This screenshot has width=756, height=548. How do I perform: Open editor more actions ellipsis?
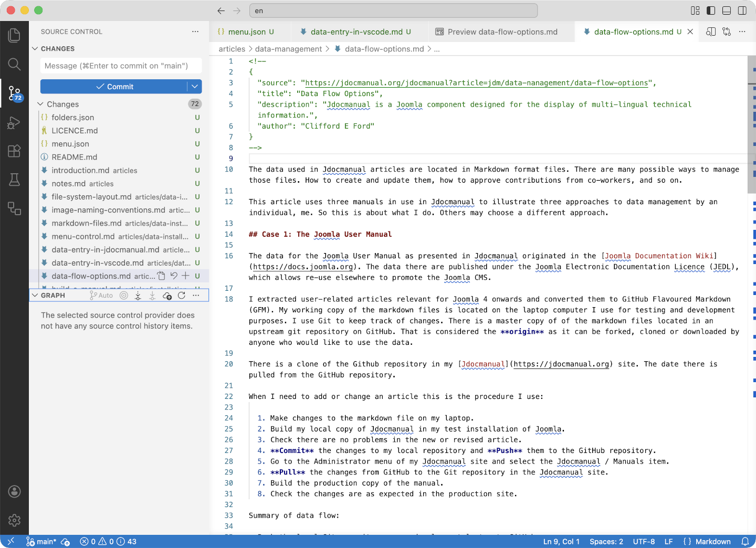(x=742, y=31)
